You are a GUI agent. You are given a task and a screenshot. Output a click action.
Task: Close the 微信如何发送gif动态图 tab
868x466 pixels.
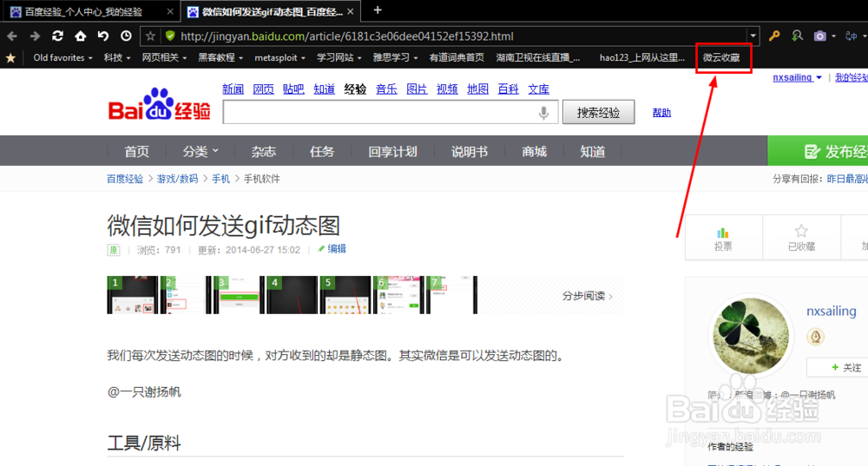351,11
